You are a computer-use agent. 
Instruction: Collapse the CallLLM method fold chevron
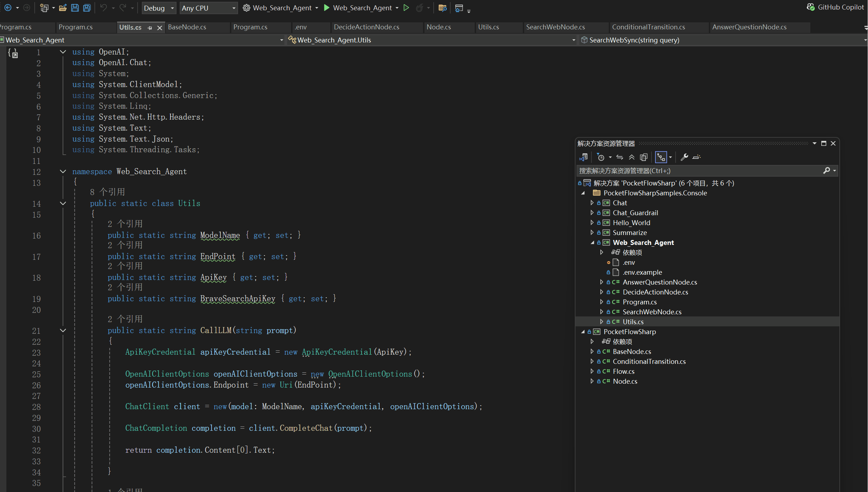click(x=63, y=330)
